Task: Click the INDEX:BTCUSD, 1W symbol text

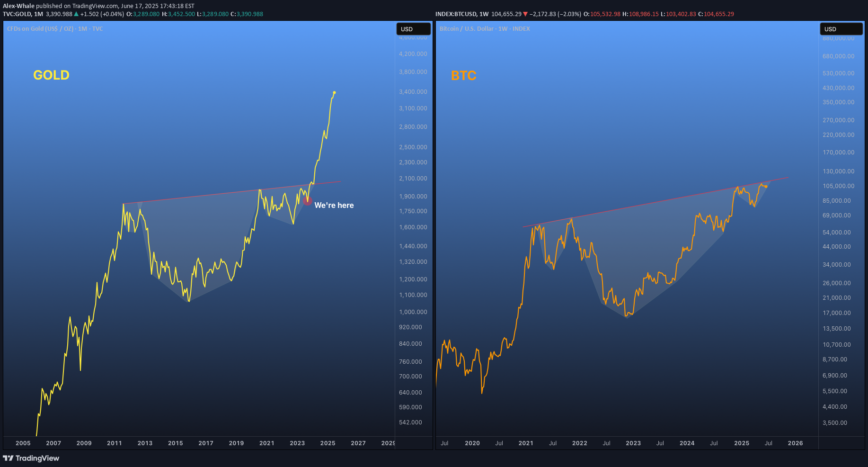Action: 462,14
